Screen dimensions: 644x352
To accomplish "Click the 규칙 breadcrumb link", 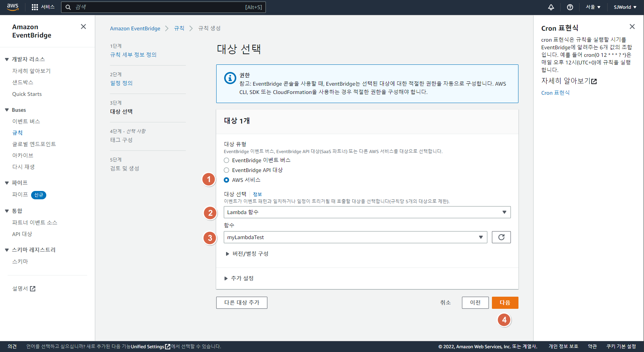I will click(x=179, y=28).
